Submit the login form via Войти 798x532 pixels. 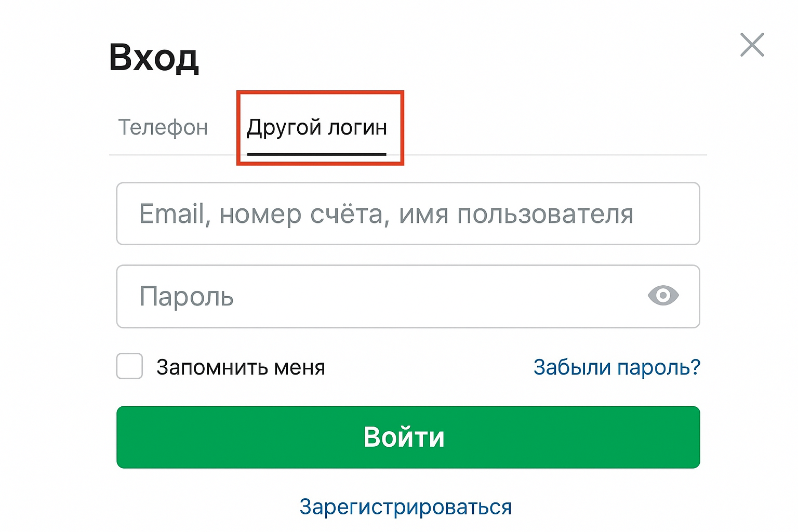click(408, 437)
